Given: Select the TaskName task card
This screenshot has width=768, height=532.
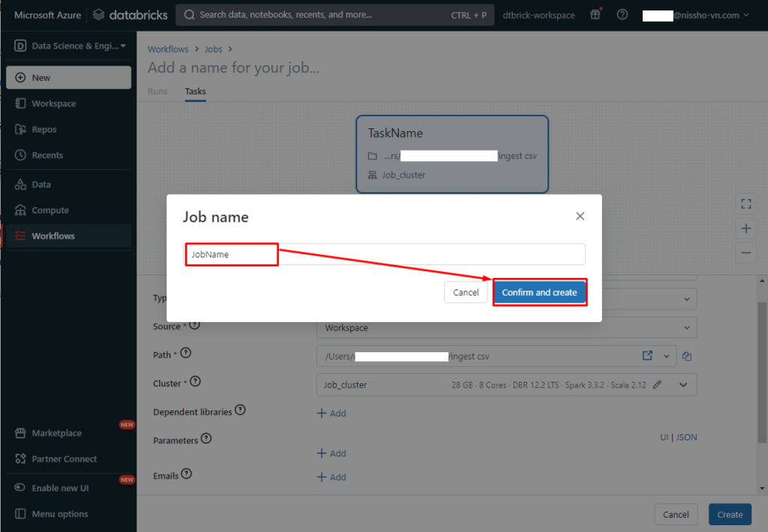Looking at the screenshot, I should 452,154.
